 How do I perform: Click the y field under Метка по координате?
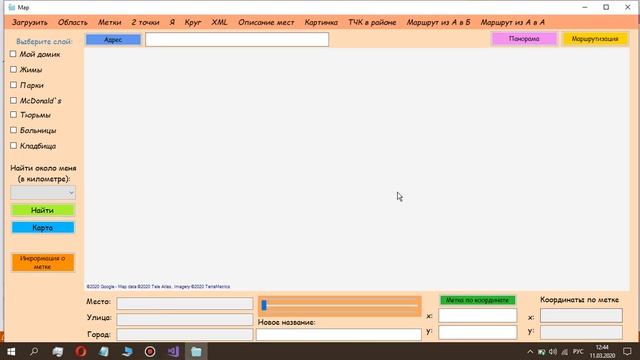tap(478, 332)
